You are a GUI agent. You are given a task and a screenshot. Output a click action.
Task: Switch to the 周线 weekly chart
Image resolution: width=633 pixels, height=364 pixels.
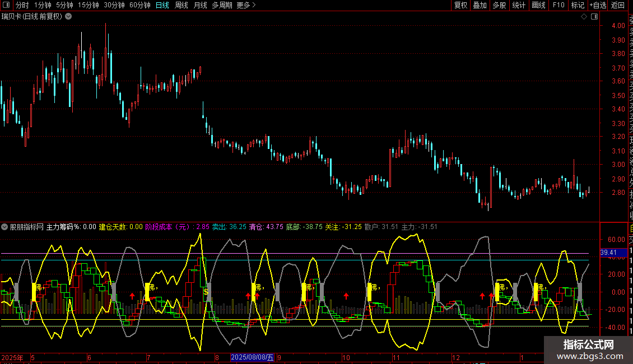[x=181, y=5]
